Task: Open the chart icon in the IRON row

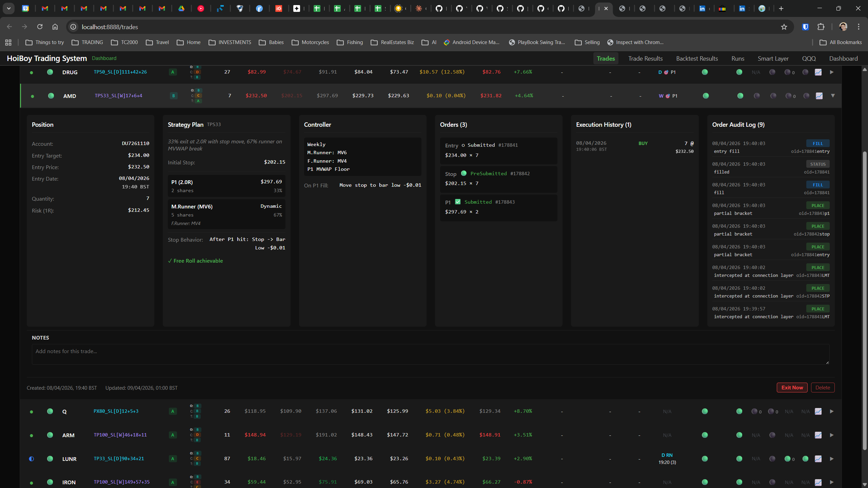Action: pyautogui.click(x=818, y=482)
